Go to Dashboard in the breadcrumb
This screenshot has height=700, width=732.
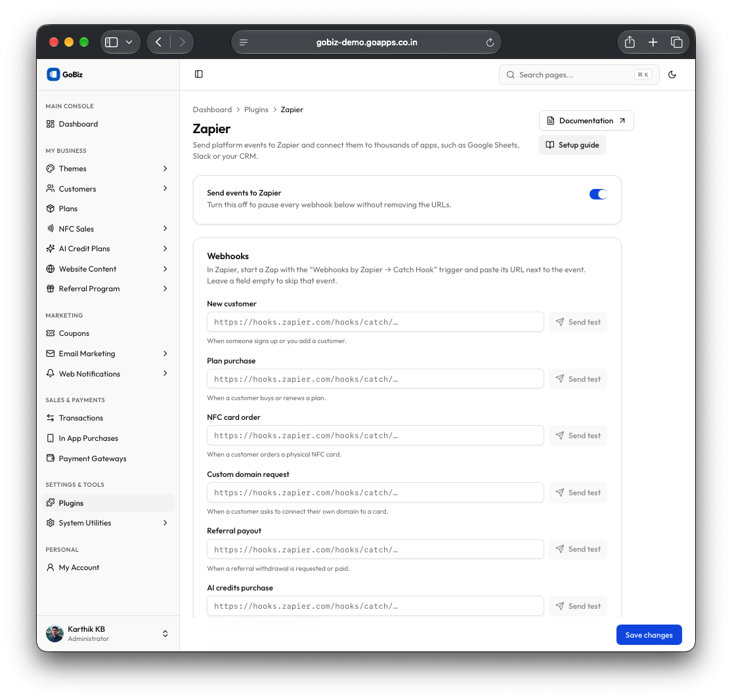coord(213,110)
